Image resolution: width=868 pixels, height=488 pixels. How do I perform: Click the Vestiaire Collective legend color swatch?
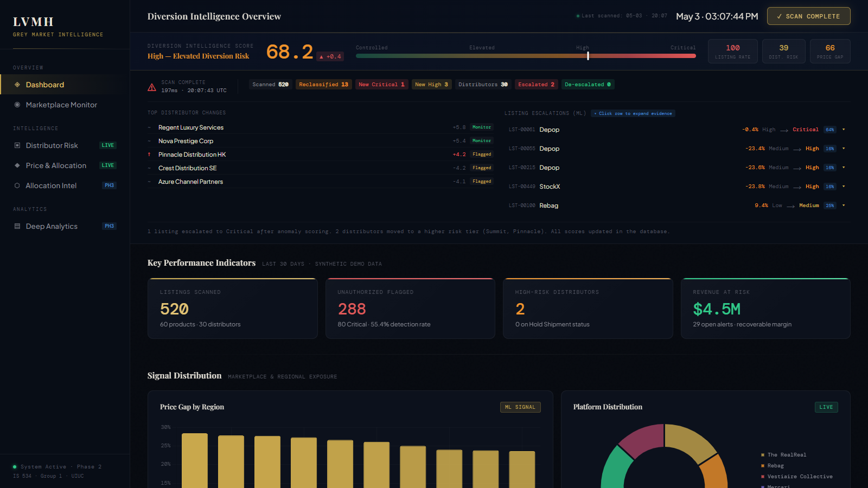[x=762, y=477]
